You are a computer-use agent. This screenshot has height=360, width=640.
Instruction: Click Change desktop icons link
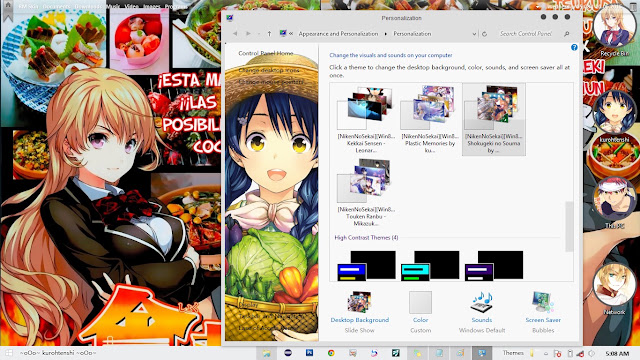pos(269,70)
